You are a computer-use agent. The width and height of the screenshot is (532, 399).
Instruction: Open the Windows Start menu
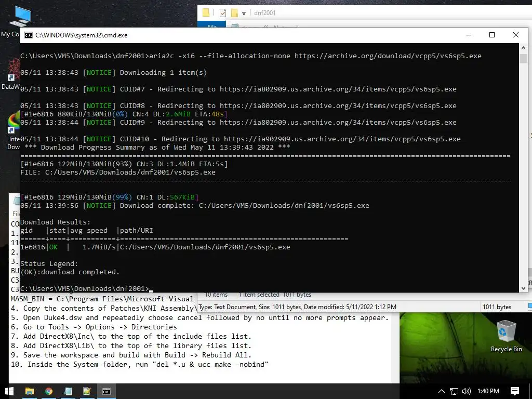click(x=9, y=391)
